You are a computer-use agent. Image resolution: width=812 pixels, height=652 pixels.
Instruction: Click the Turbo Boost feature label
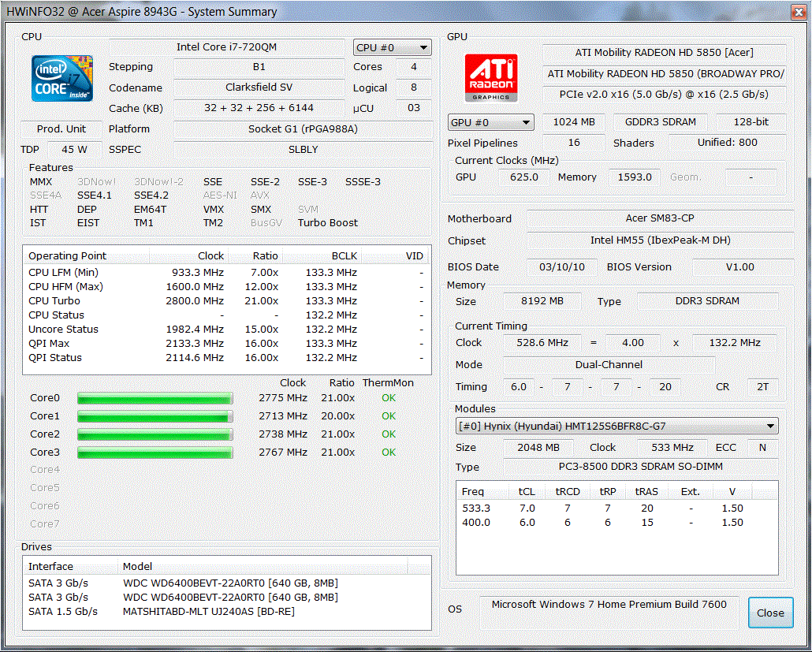[x=328, y=222]
